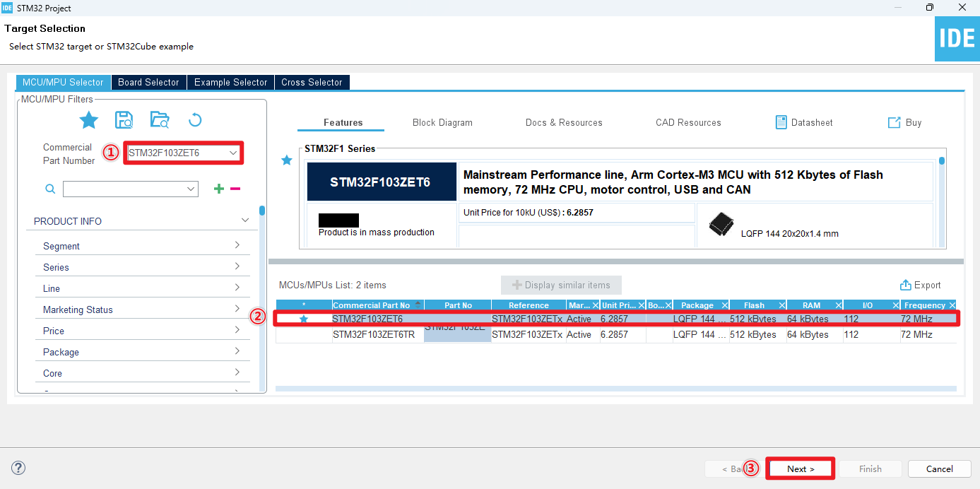Remove the Flash column using its X
Screen dimensions: 980x489
coord(781,305)
